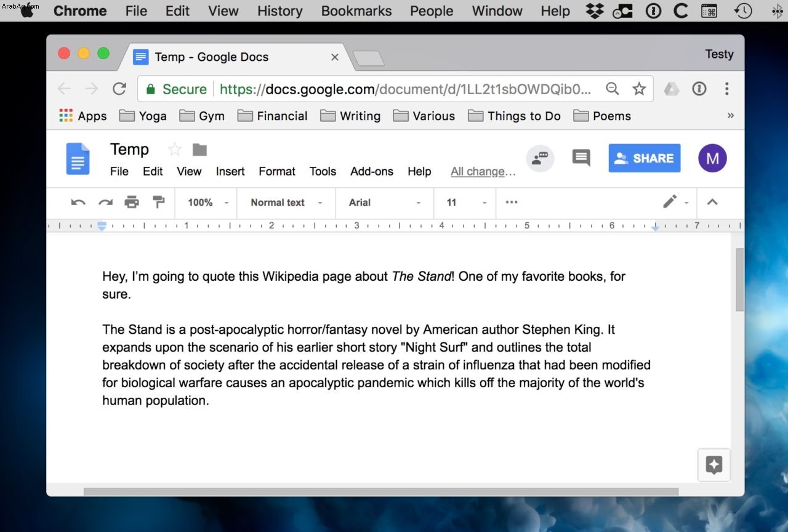Open the Arial font dropdown
The width and height of the screenshot is (788, 532).
(385, 202)
